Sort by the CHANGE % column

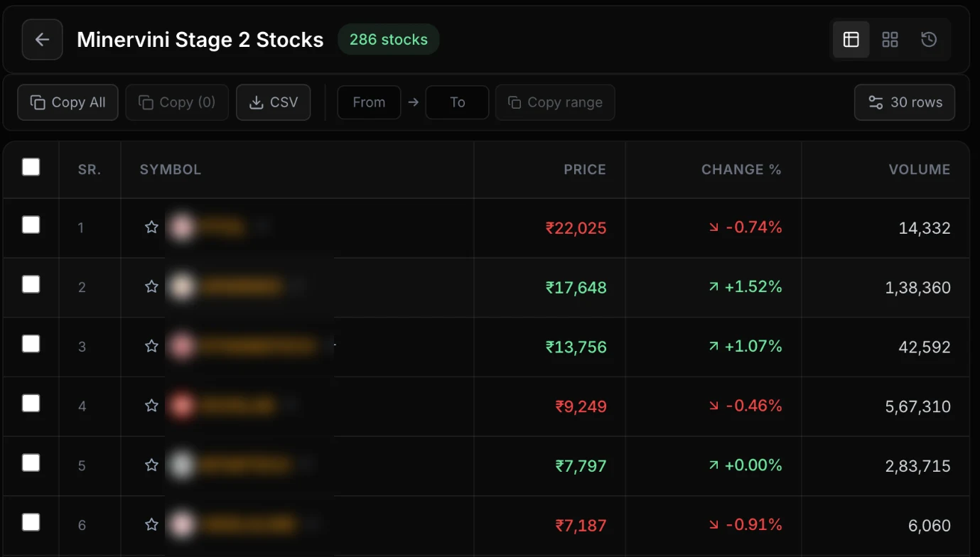click(741, 170)
